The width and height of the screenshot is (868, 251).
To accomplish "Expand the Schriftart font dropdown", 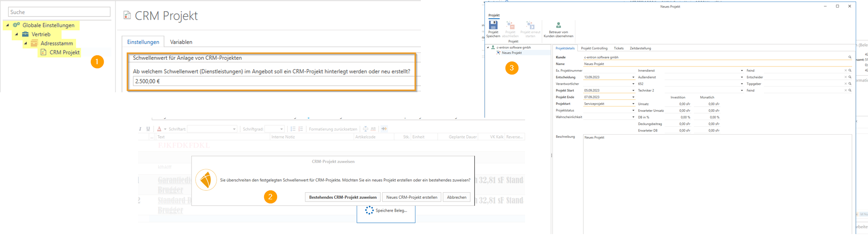I will [x=234, y=129].
